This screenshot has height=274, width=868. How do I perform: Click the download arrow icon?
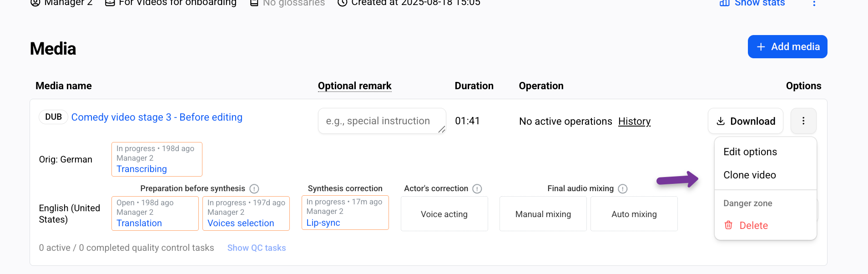point(721,121)
